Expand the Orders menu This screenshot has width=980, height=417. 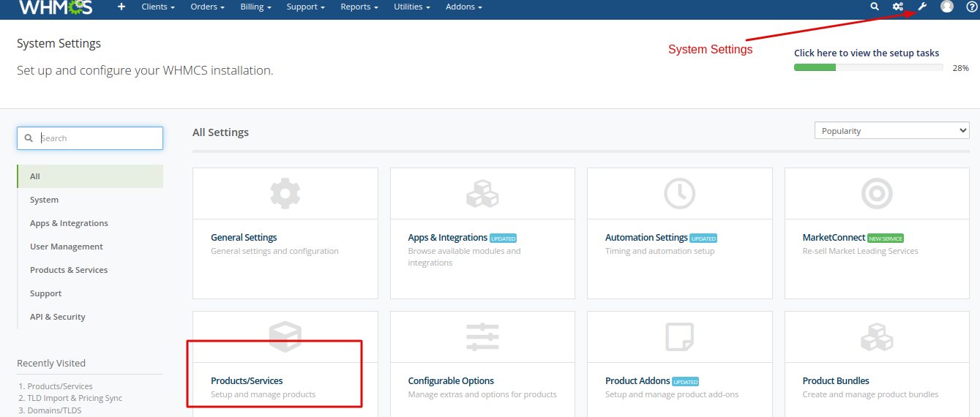click(207, 7)
